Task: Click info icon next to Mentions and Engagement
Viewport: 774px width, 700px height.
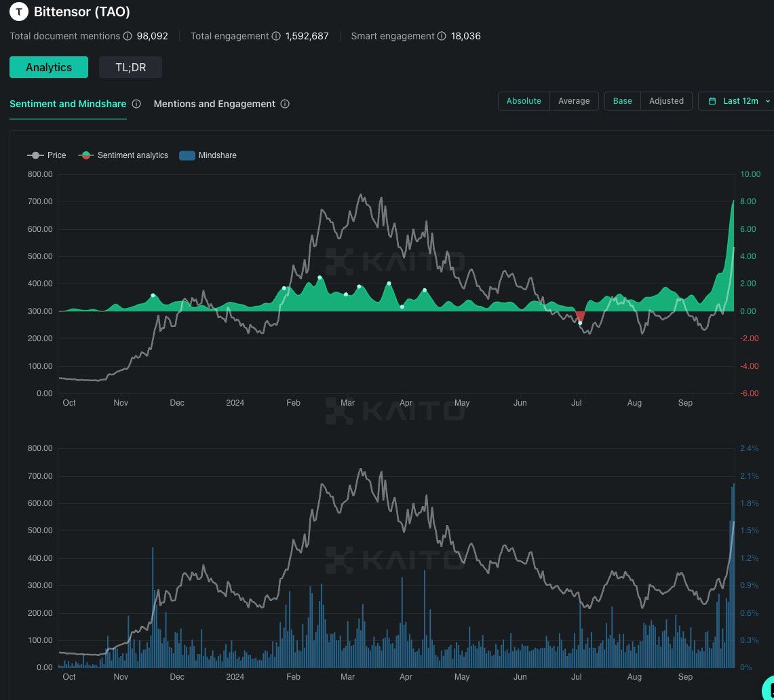Action: [285, 104]
